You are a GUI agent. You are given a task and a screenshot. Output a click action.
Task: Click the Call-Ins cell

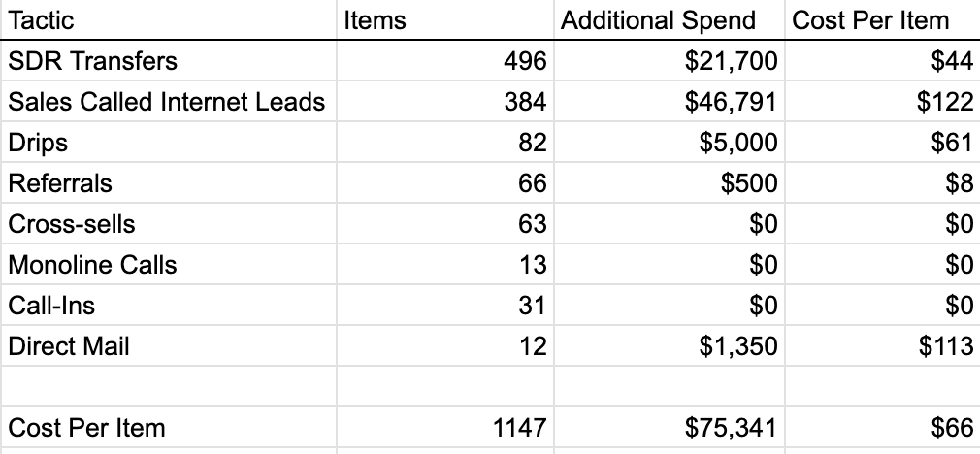pos(169,305)
